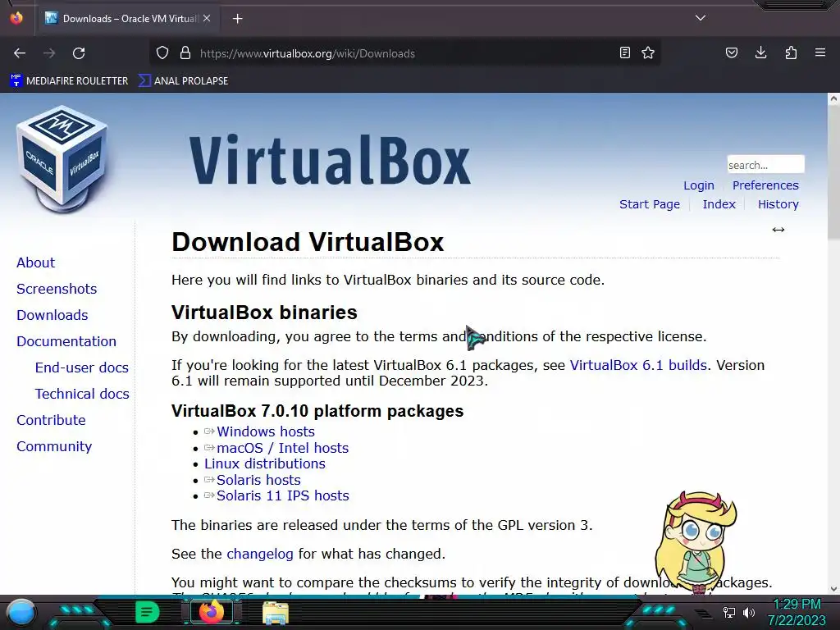Click into the search box
Screen dimensions: 840x630
click(765, 164)
